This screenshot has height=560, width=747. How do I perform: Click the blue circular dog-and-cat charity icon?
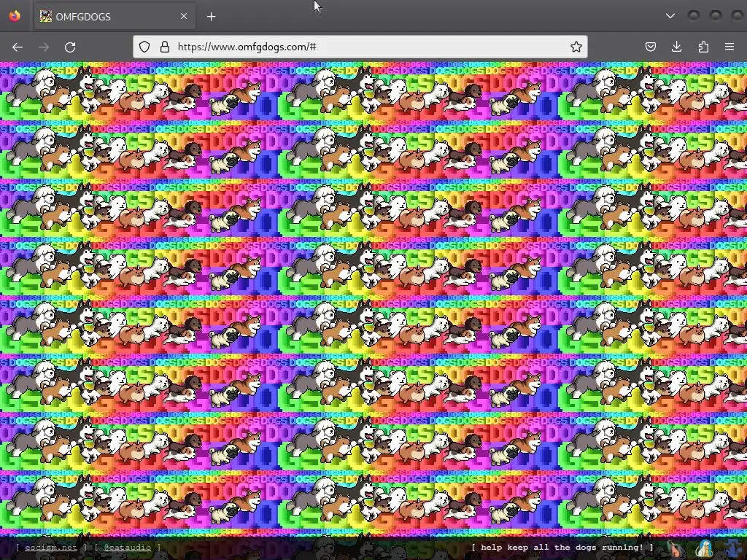705,549
